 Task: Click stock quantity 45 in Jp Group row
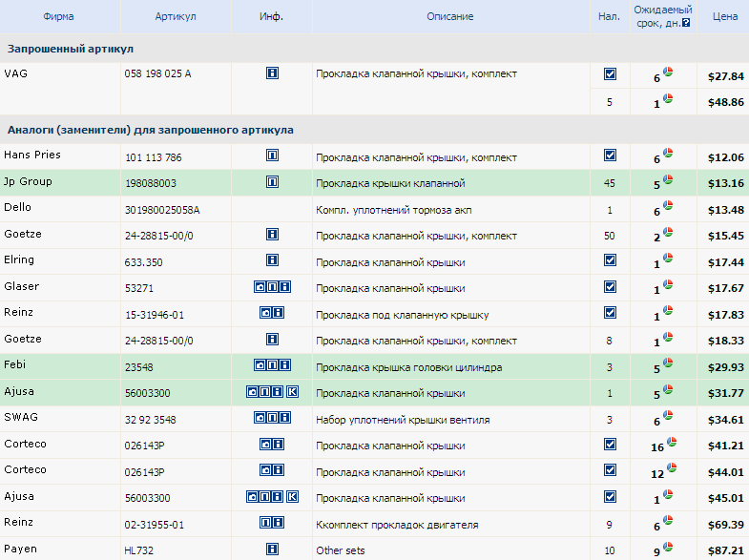[x=610, y=183]
